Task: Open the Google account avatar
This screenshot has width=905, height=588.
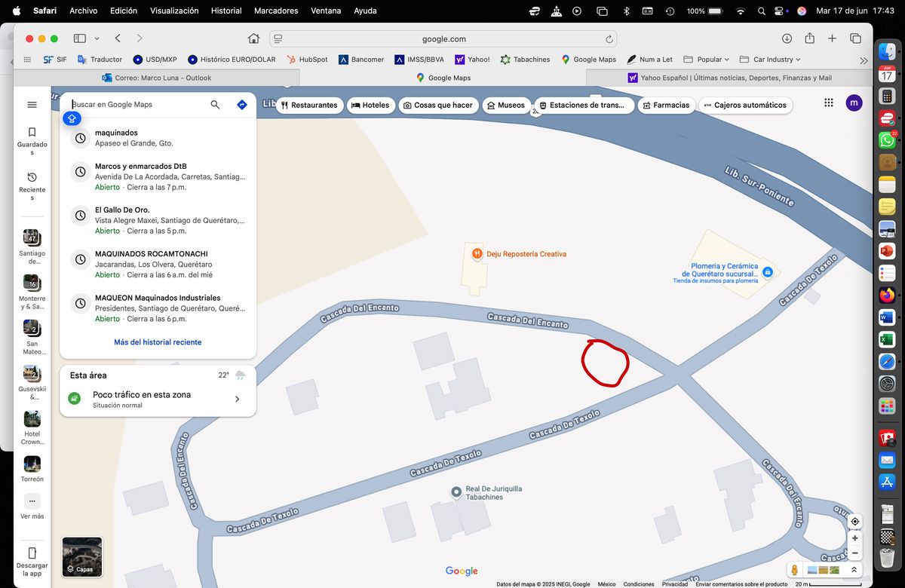Action: (x=854, y=103)
